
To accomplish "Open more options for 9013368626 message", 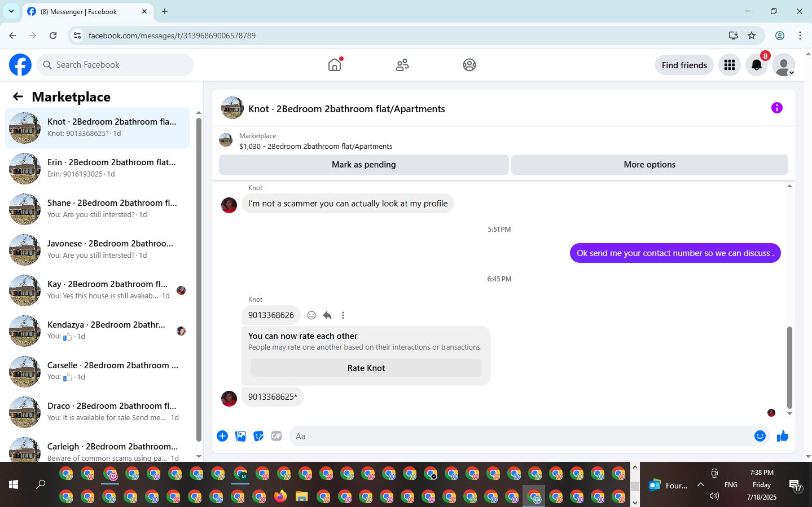I will (x=343, y=315).
